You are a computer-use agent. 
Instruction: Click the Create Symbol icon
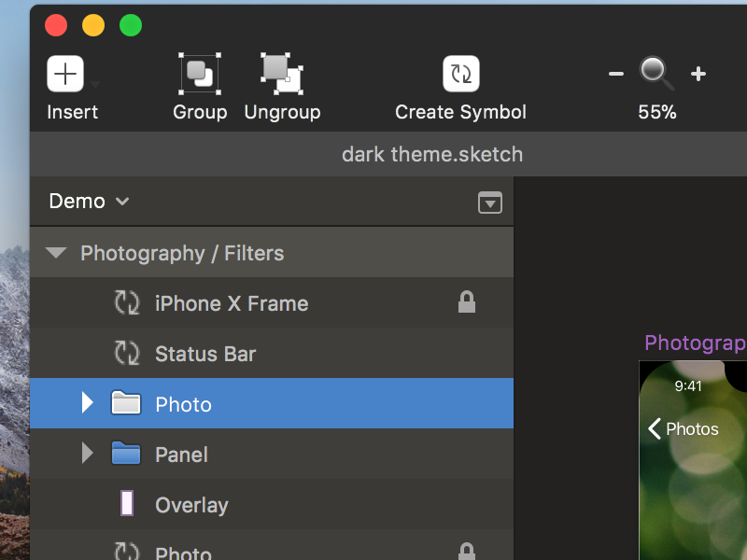[460, 74]
